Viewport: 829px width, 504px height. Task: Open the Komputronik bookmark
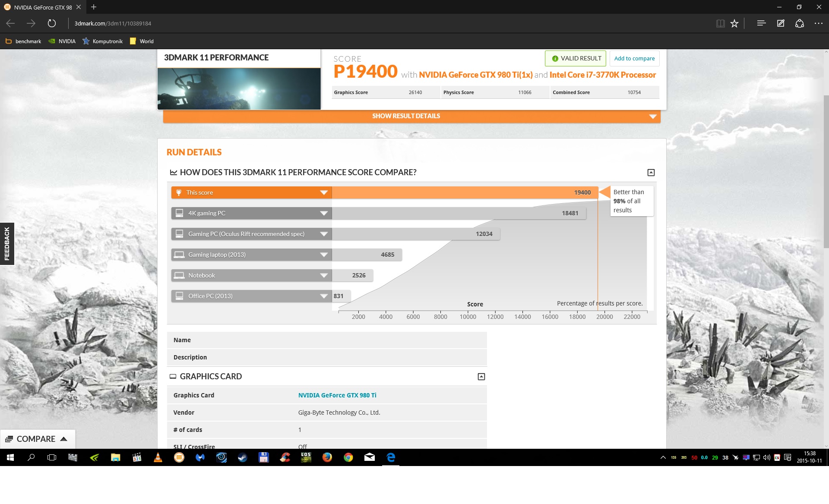[x=103, y=41]
